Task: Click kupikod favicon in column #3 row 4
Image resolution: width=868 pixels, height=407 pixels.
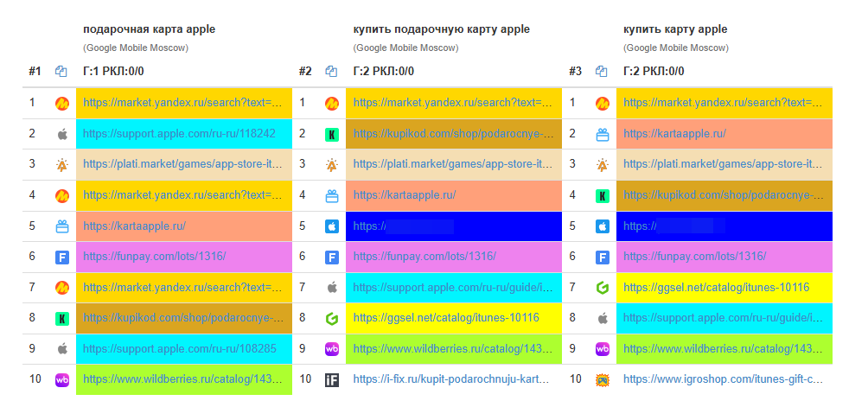Action: tap(603, 195)
